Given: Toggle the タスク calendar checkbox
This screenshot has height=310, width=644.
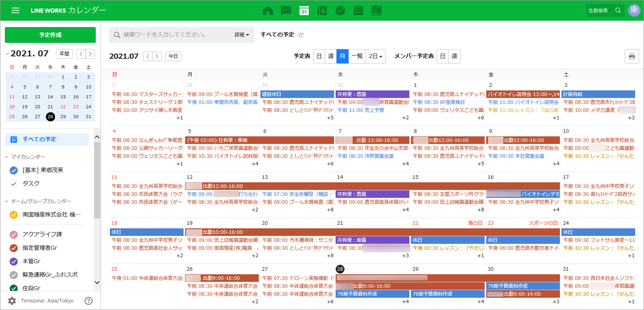Looking at the screenshot, I should tap(14, 184).
